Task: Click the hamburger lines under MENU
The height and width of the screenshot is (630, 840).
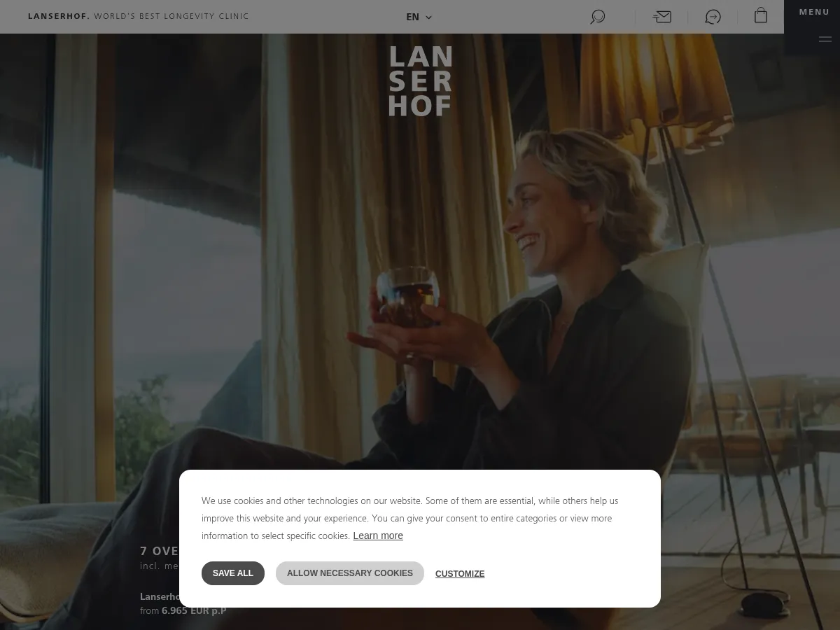Action: coord(825,39)
